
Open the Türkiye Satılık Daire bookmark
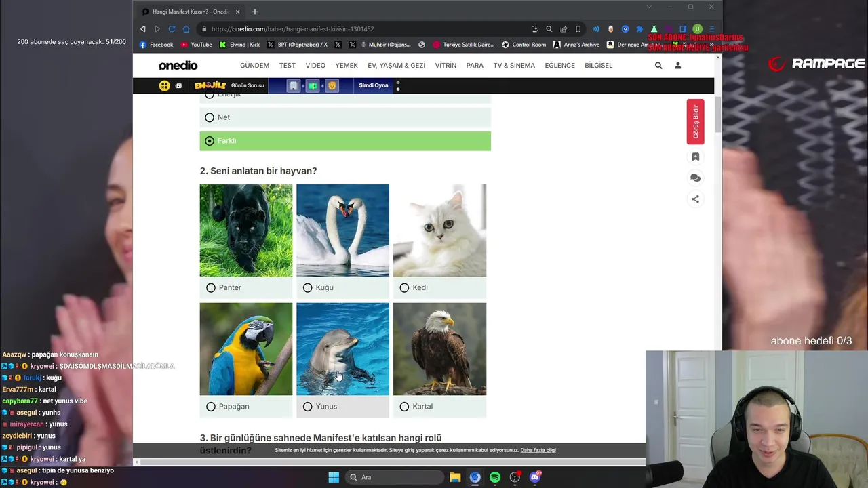click(x=463, y=45)
